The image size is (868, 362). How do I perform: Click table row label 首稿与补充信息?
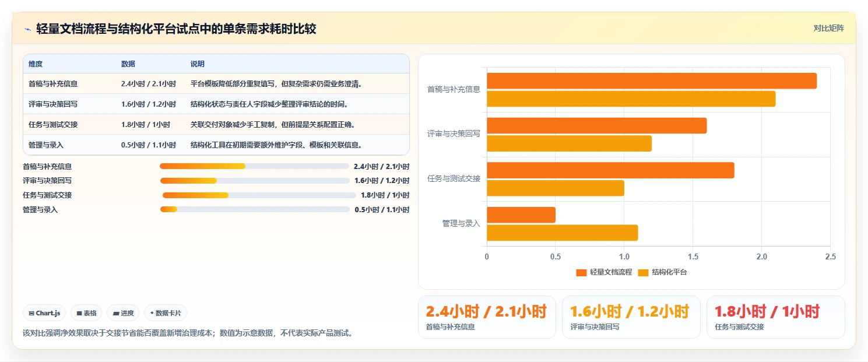pos(53,84)
